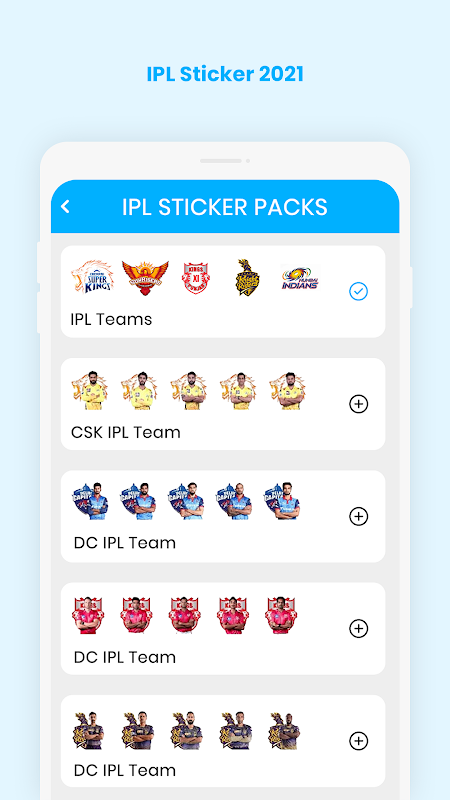Choose the last CSK player sticker
The image size is (450, 800).
287,391
